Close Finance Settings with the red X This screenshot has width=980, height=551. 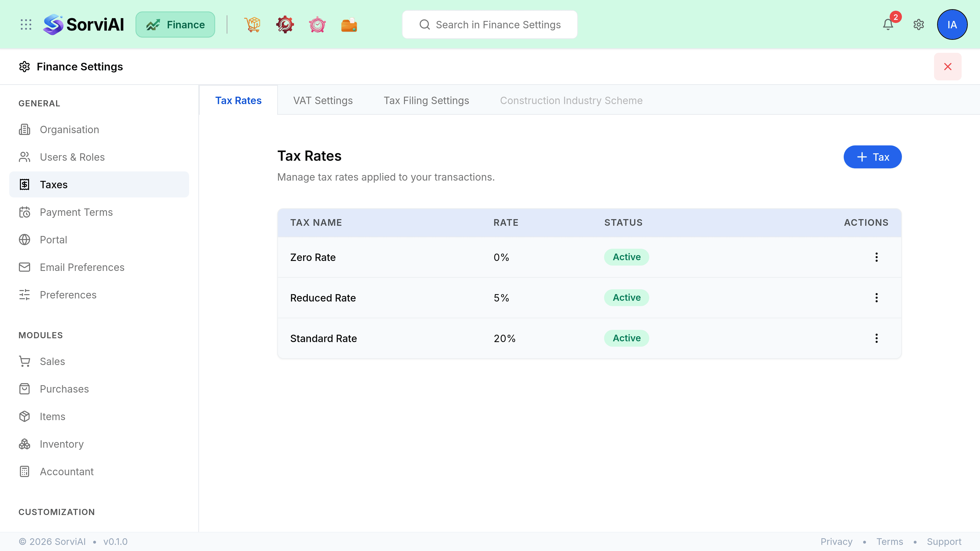(948, 67)
